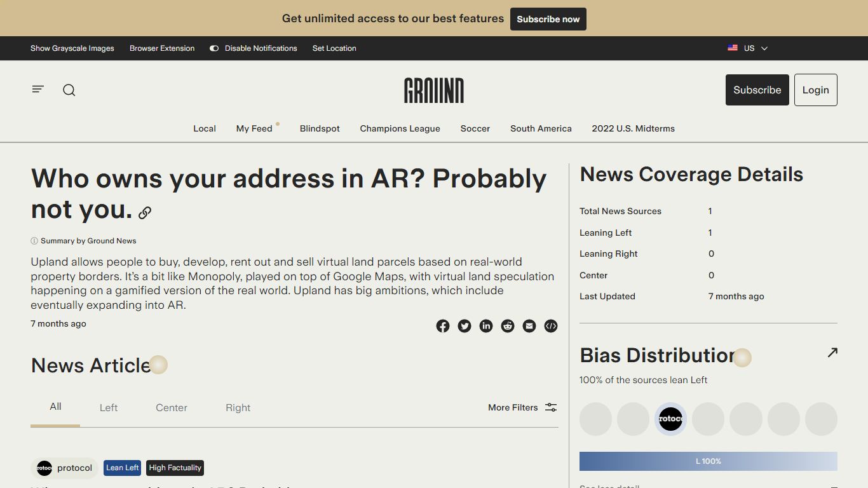Open the 2022 U.S. Midterms topic
This screenshot has width=868, height=488.
(x=634, y=128)
